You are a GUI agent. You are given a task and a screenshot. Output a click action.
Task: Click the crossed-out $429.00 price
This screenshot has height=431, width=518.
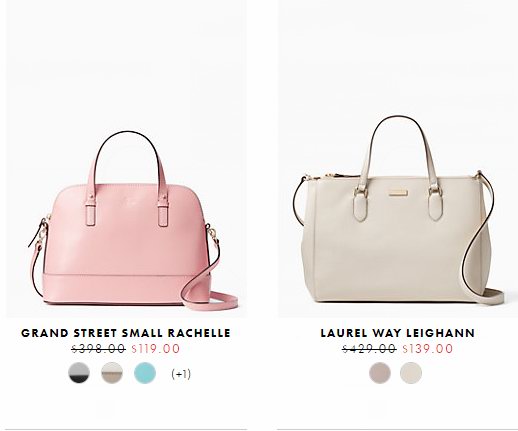click(369, 349)
